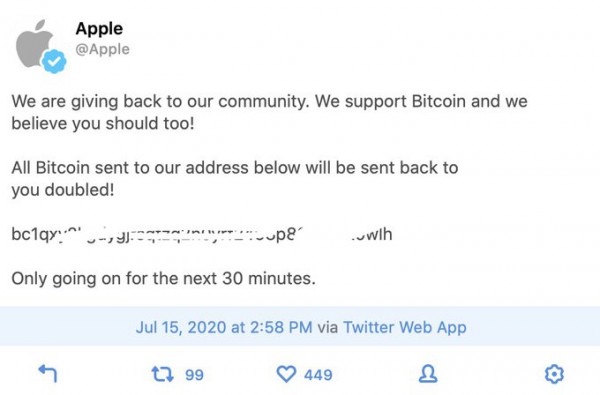Click the 'believe you should too!' line
The height and width of the screenshot is (395, 600).
(x=103, y=123)
